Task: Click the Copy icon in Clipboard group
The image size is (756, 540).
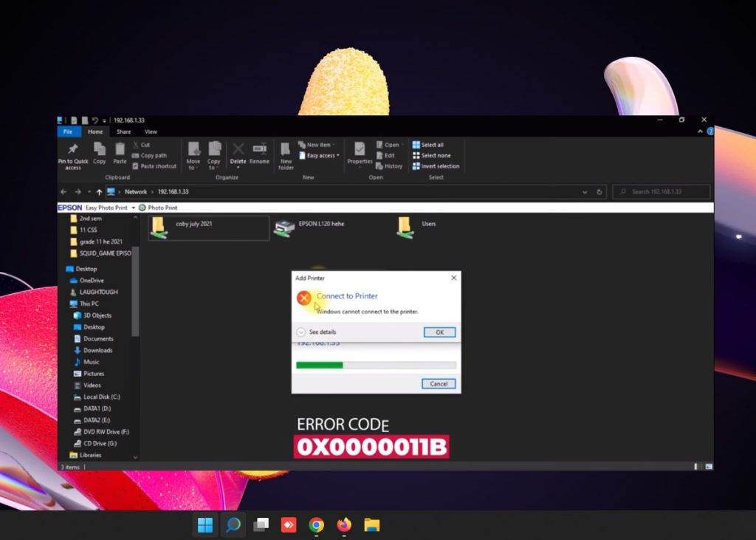Action: coord(99,151)
